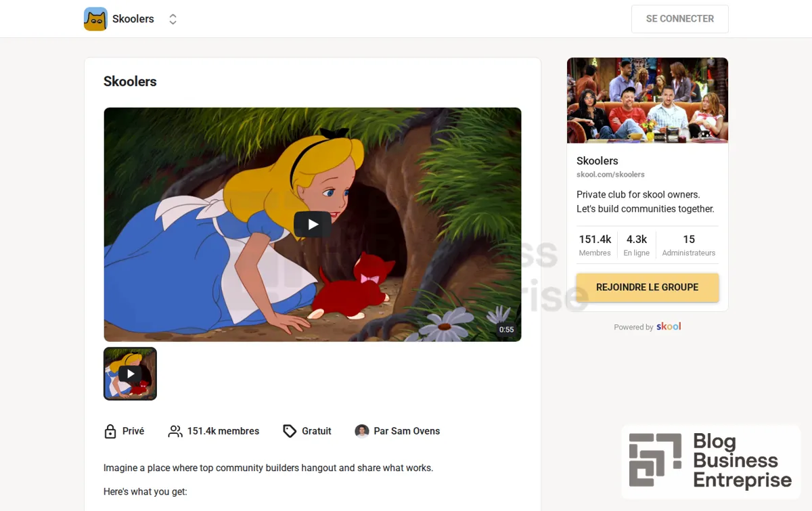812x511 pixels.
Task: Click the Powered by skool logo
Action: click(669, 326)
